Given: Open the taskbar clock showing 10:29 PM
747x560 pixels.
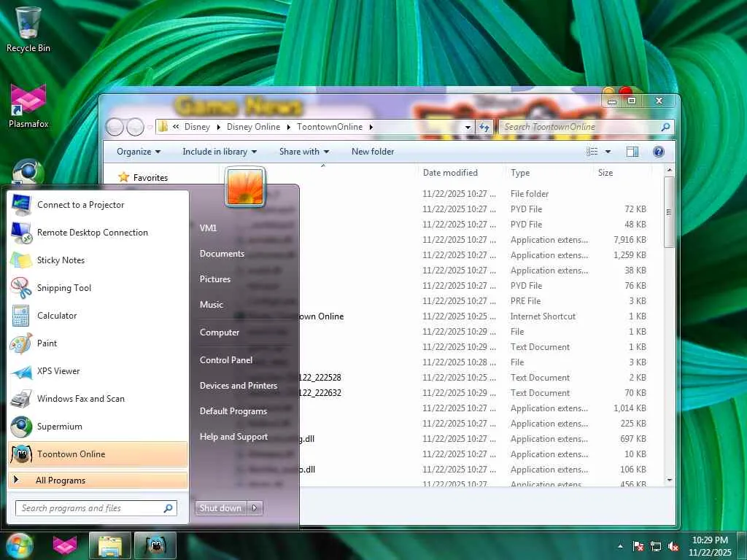Looking at the screenshot, I should coord(710,546).
